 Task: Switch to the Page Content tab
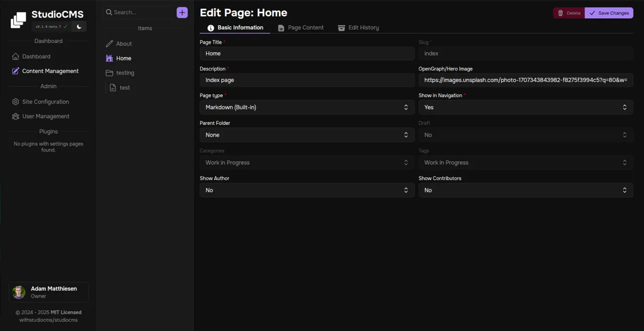point(300,28)
